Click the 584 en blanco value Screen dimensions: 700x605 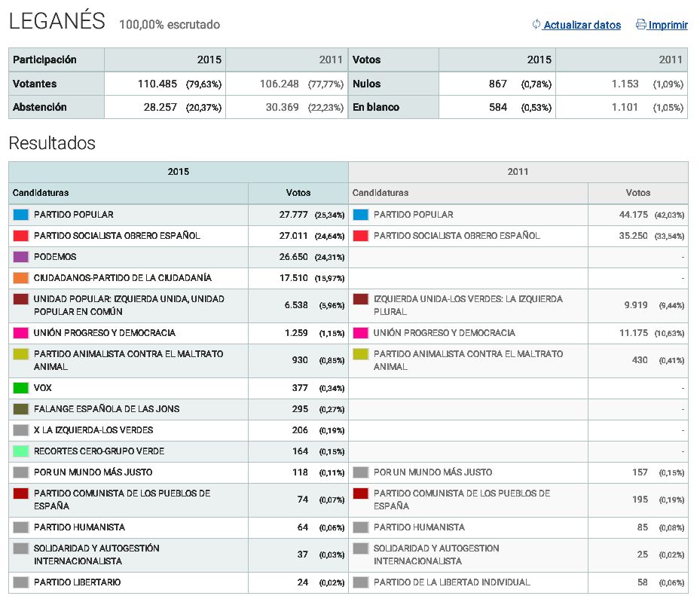coord(498,107)
